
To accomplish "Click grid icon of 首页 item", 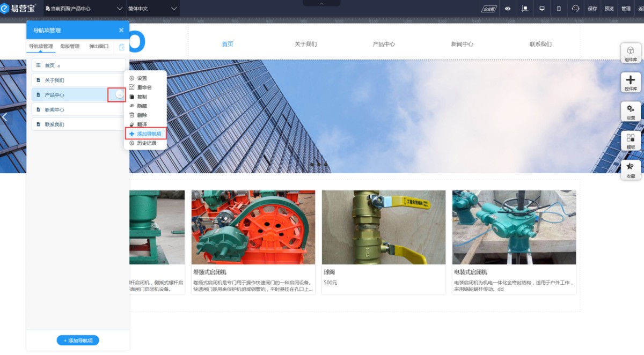I will pos(39,65).
